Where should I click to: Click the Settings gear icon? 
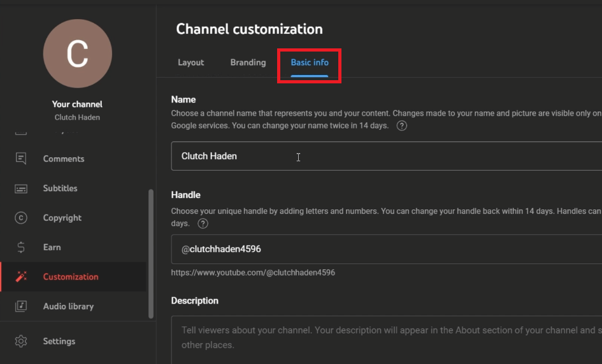[21, 341]
